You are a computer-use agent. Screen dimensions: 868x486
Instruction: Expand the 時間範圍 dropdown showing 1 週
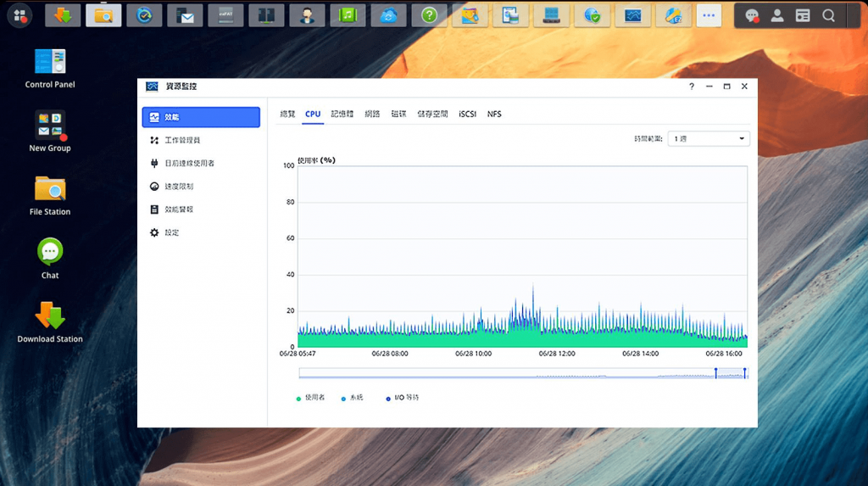point(708,138)
